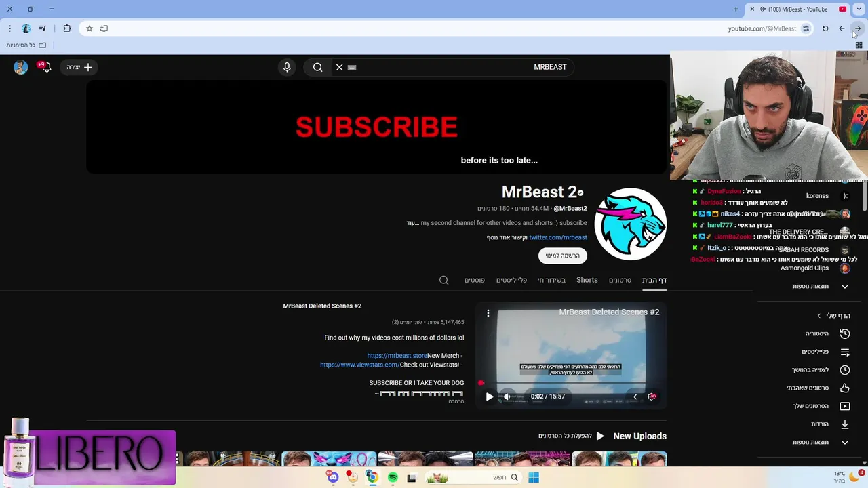
Task: Click the address bar URL youtube.com/@MrBeast
Action: pyautogui.click(x=762, y=28)
